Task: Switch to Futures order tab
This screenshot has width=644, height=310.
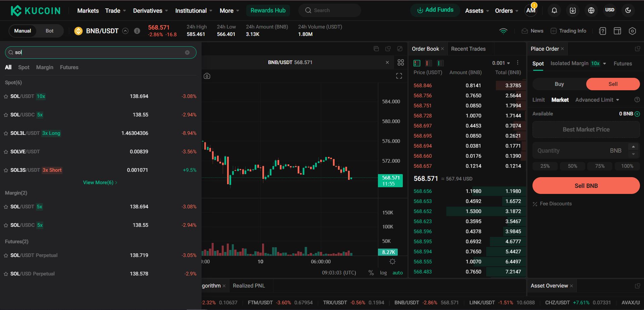Action: point(623,63)
